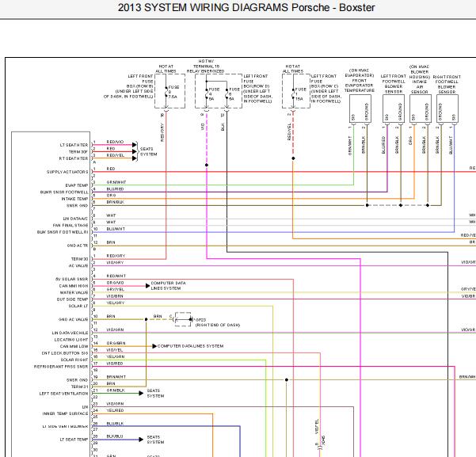Click the LT SEAT TEMP label
476x457 pixels.
[74, 440]
